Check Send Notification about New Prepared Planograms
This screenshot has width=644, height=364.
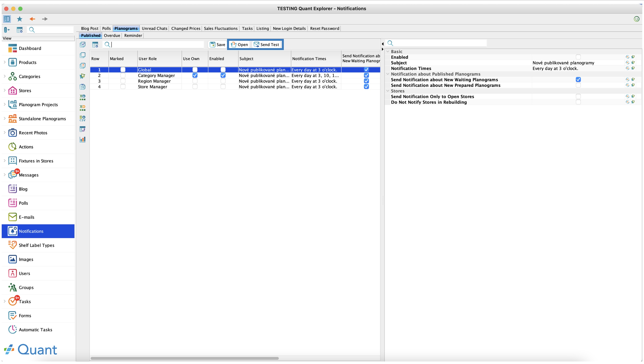point(578,85)
